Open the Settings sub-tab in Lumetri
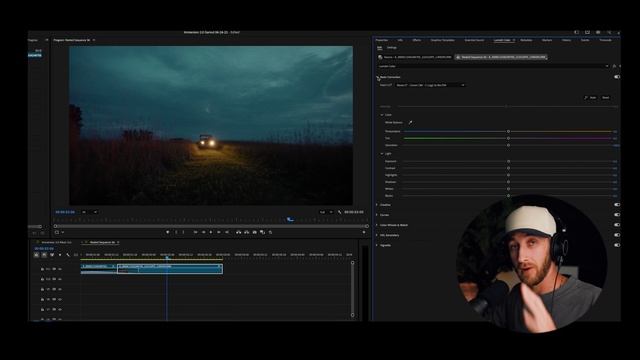Viewport: 640px width, 360px height. pyautogui.click(x=392, y=48)
